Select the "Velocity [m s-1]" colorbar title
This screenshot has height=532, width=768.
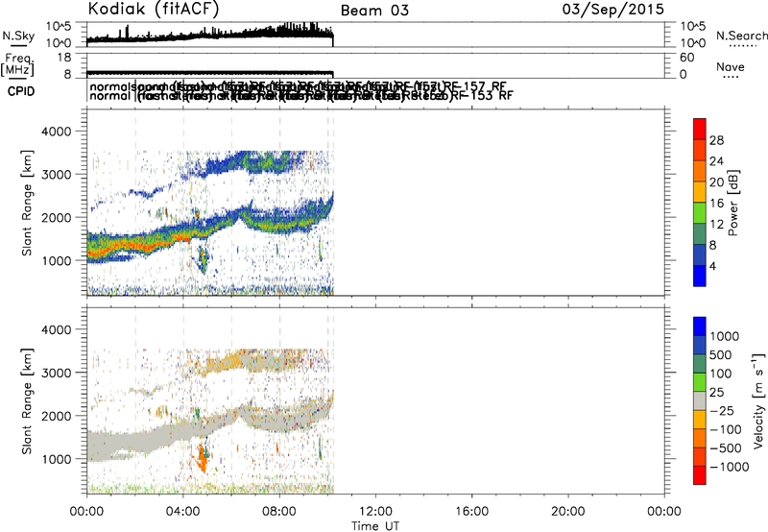(x=758, y=400)
